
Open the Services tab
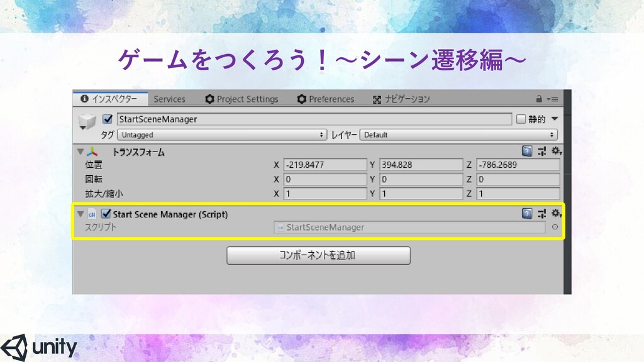(x=169, y=99)
